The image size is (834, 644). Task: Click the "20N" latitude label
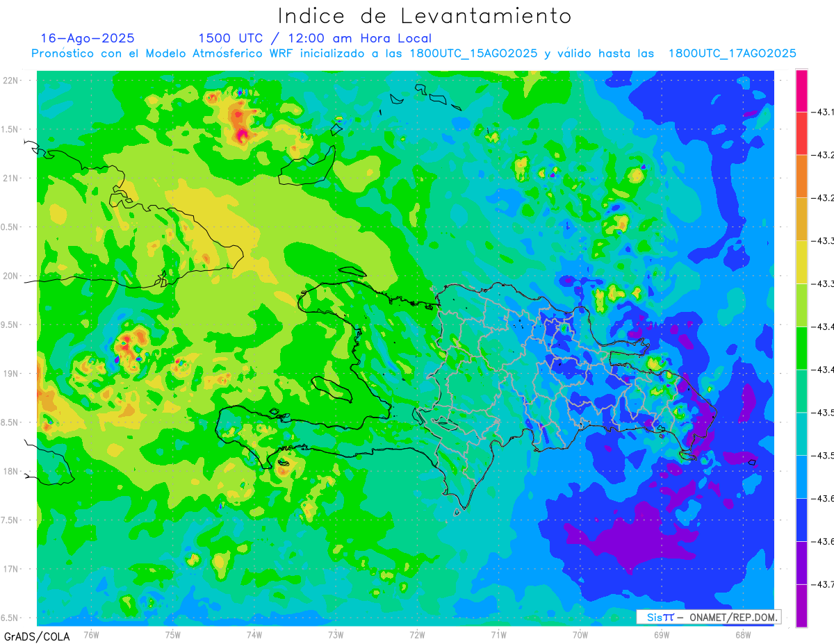click(x=11, y=276)
